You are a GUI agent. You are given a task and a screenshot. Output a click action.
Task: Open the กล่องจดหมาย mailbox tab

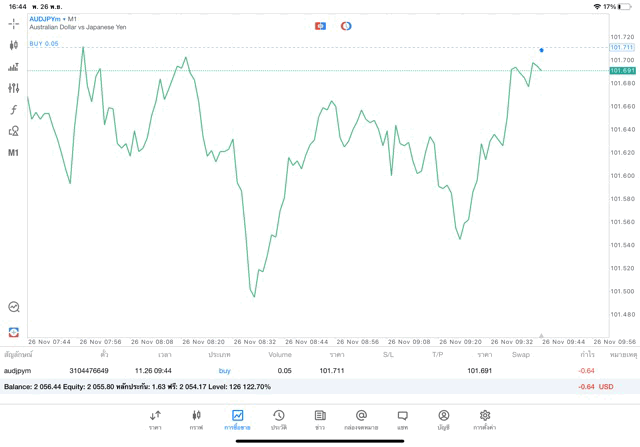[361, 419]
